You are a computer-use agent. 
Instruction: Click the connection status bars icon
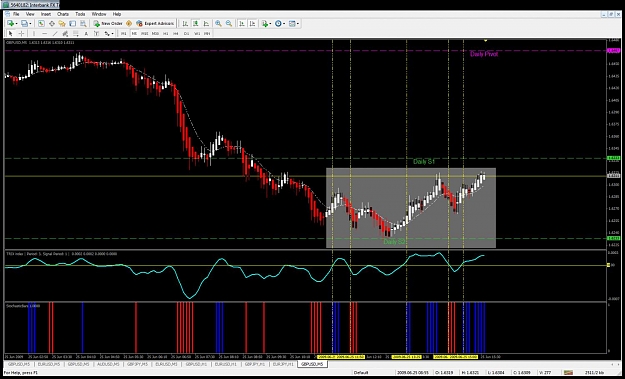(568, 372)
